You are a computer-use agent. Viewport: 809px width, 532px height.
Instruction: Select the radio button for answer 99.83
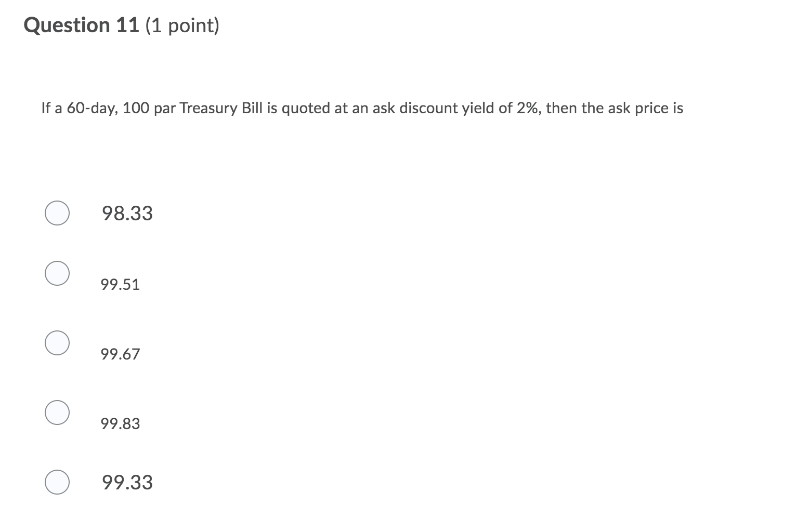pyautogui.click(x=57, y=411)
